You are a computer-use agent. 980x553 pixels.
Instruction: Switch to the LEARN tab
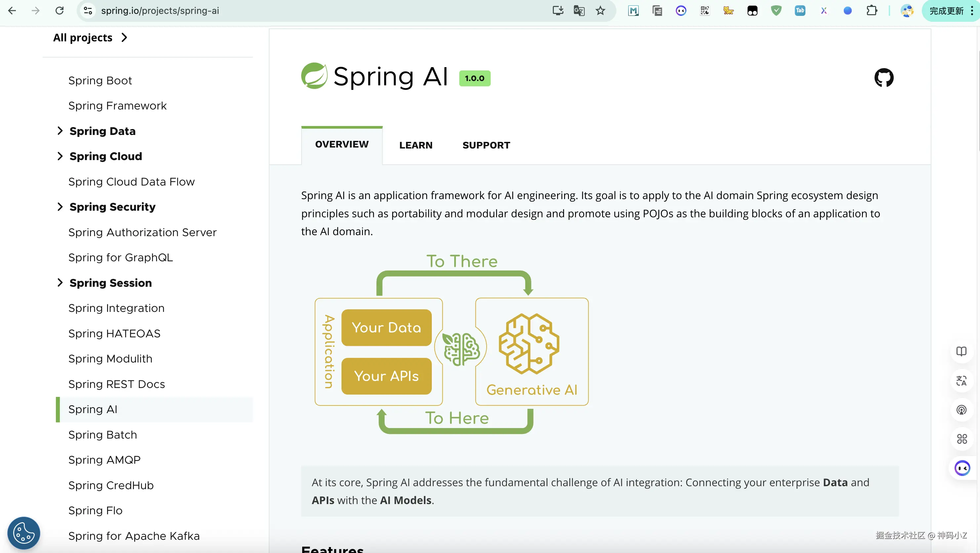pyautogui.click(x=415, y=145)
